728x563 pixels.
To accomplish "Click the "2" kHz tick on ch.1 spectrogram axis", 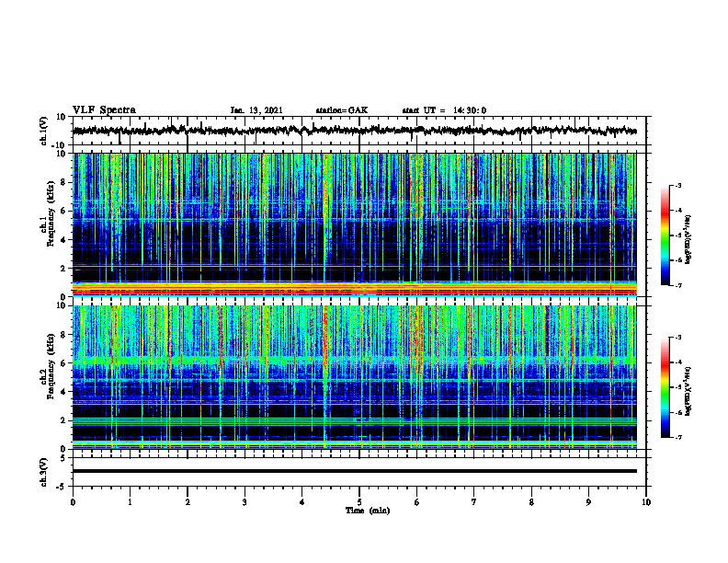I will (x=64, y=269).
